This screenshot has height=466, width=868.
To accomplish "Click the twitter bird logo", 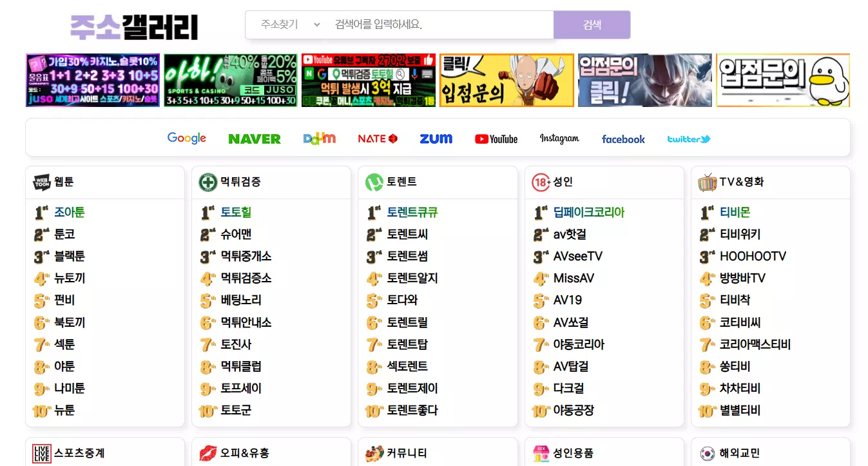I will (x=689, y=139).
